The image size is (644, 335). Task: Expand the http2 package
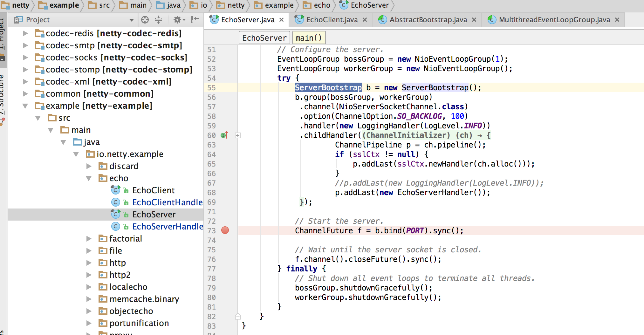[x=89, y=275]
